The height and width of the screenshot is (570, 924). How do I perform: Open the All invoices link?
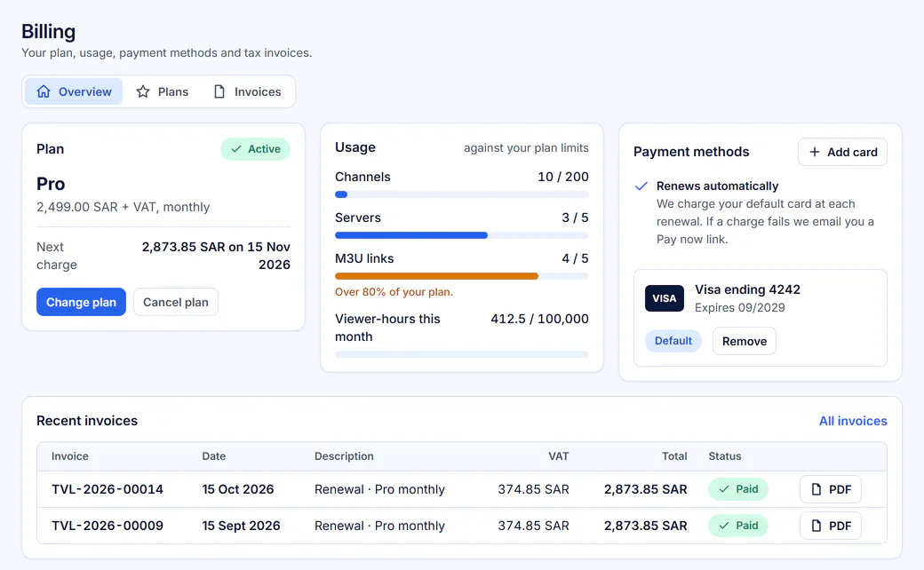pos(853,421)
